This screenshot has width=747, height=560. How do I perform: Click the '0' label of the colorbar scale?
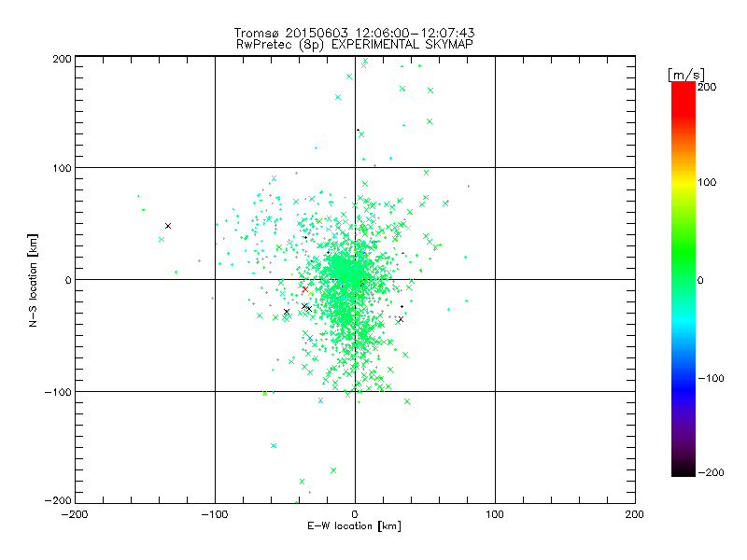tap(700, 280)
